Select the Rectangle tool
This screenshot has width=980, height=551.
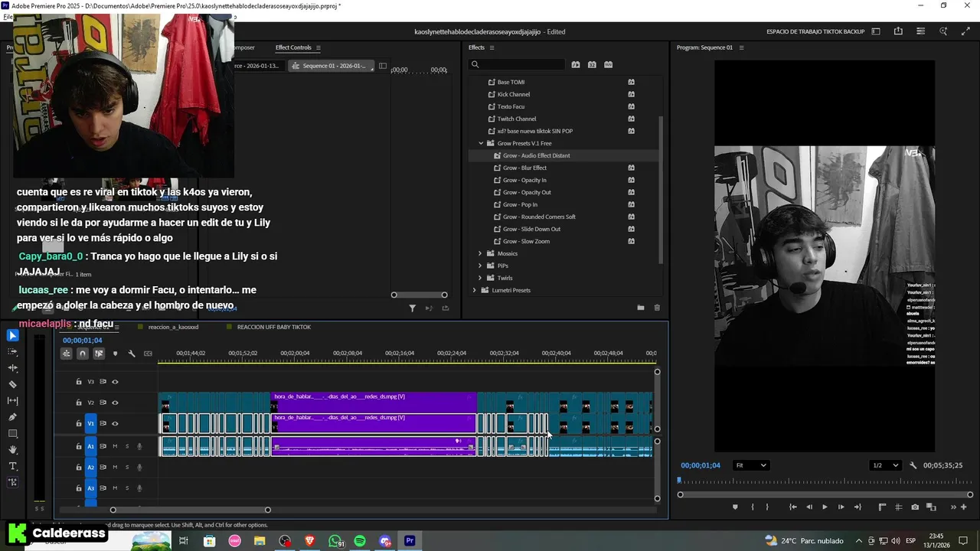(12, 434)
